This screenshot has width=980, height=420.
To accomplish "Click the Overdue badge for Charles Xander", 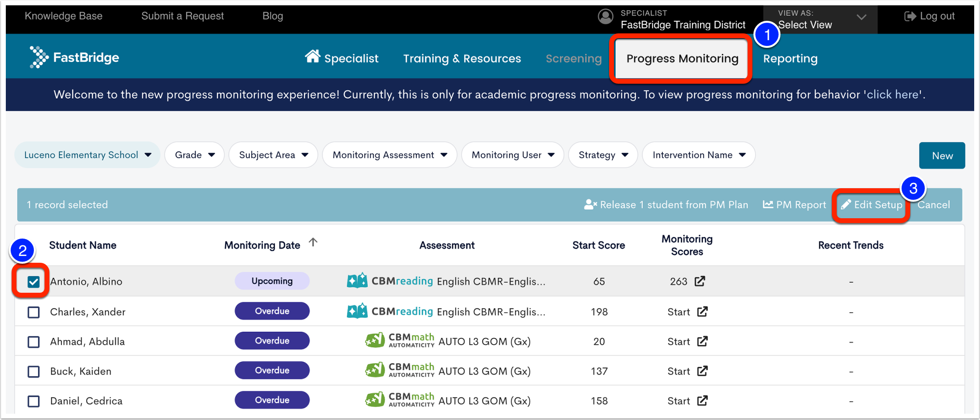I will click(x=272, y=311).
